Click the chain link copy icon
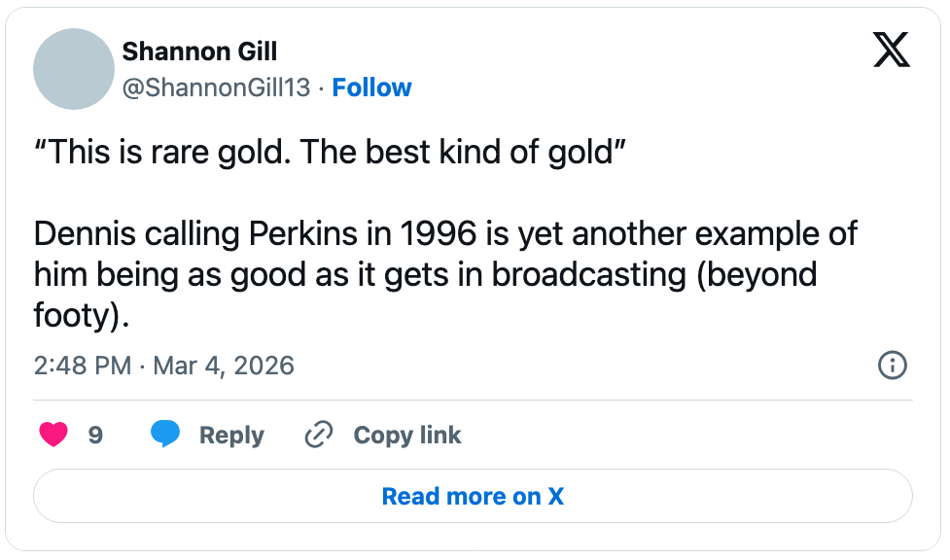The width and height of the screenshot is (950, 560). pos(319,435)
